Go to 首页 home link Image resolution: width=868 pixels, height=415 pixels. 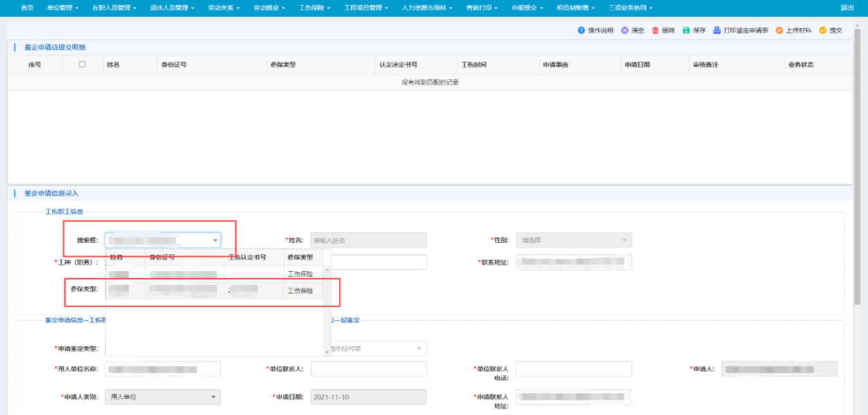point(27,8)
